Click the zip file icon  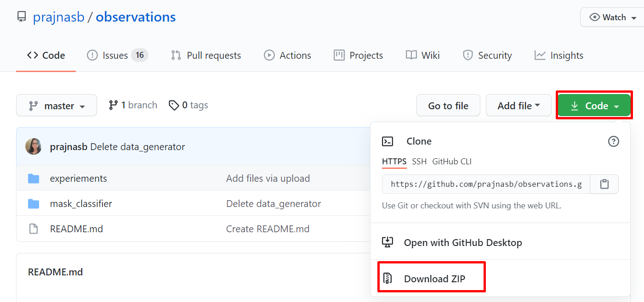pyautogui.click(x=388, y=278)
